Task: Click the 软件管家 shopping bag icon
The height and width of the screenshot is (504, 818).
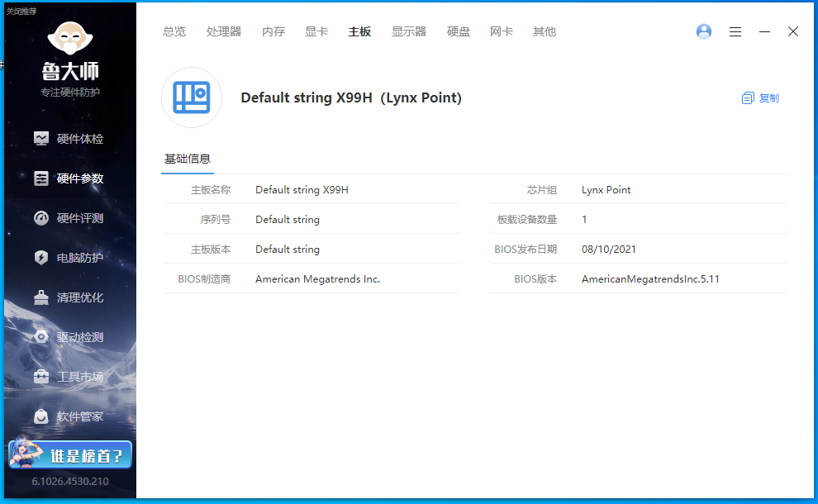Action: coord(41,416)
